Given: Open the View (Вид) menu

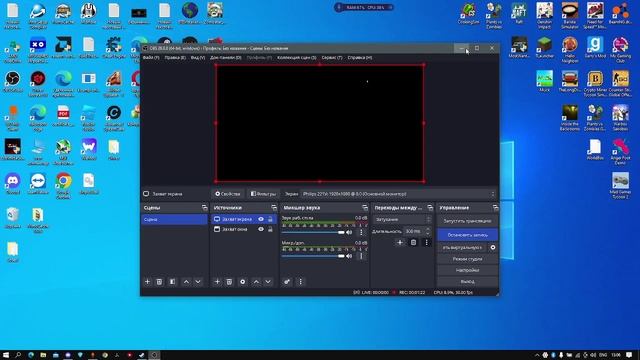Looking at the screenshot, I should [x=198, y=58].
